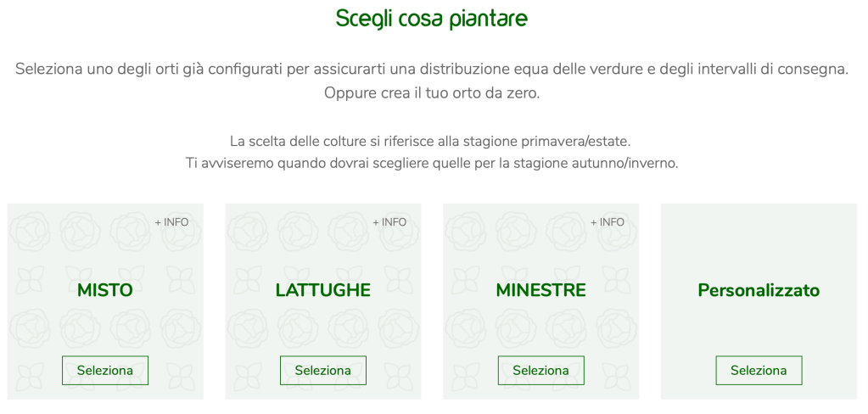This screenshot has height=414, width=868.
Task: Show +INFO details for LATTUGHE
Action: pyautogui.click(x=389, y=222)
